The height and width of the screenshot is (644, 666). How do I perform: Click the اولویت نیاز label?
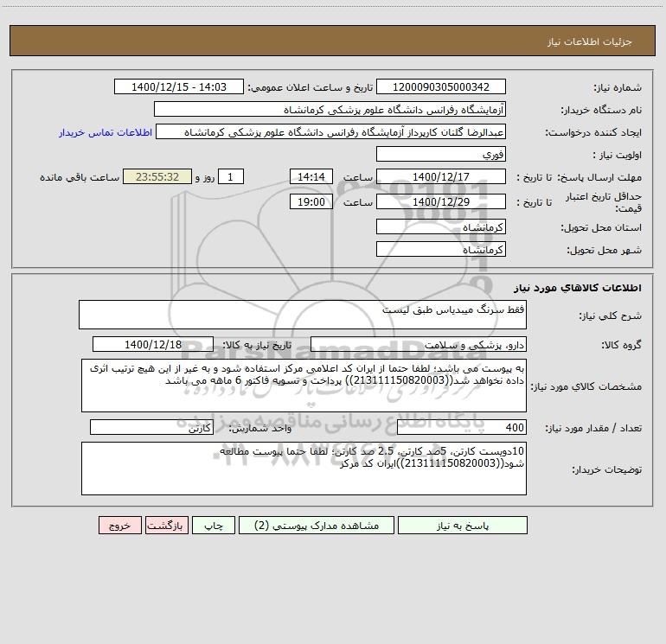[617, 155]
